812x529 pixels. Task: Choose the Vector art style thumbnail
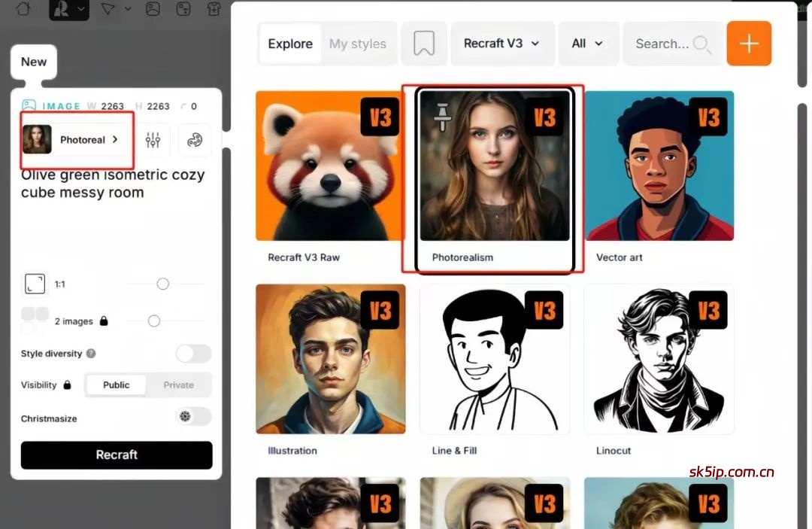pyautogui.click(x=659, y=166)
